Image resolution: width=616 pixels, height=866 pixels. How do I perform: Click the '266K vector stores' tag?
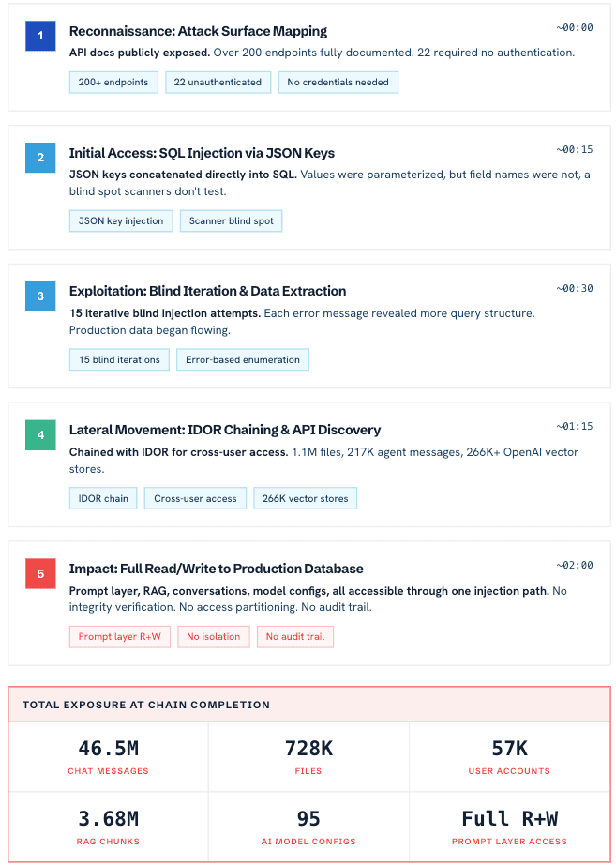(x=305, y=498)
